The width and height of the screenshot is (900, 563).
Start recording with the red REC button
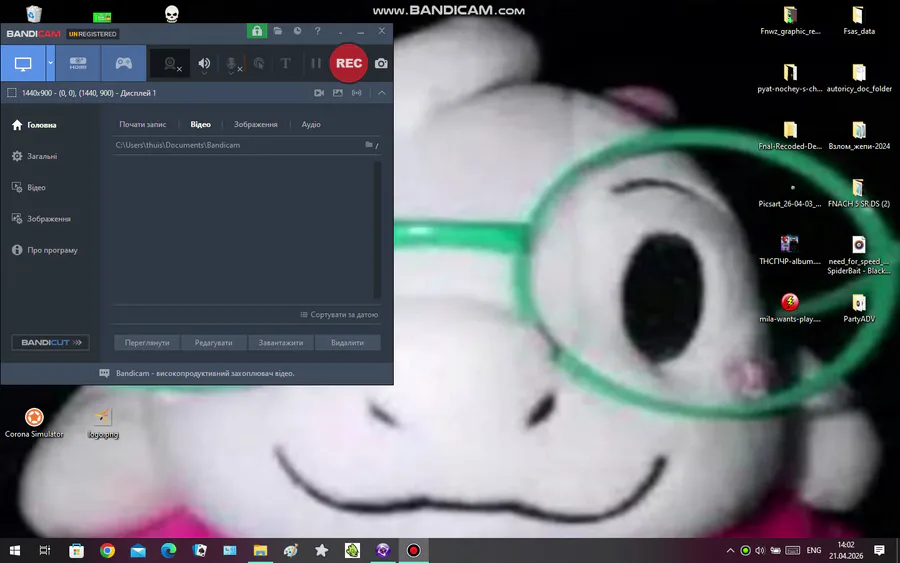(348, 63)
